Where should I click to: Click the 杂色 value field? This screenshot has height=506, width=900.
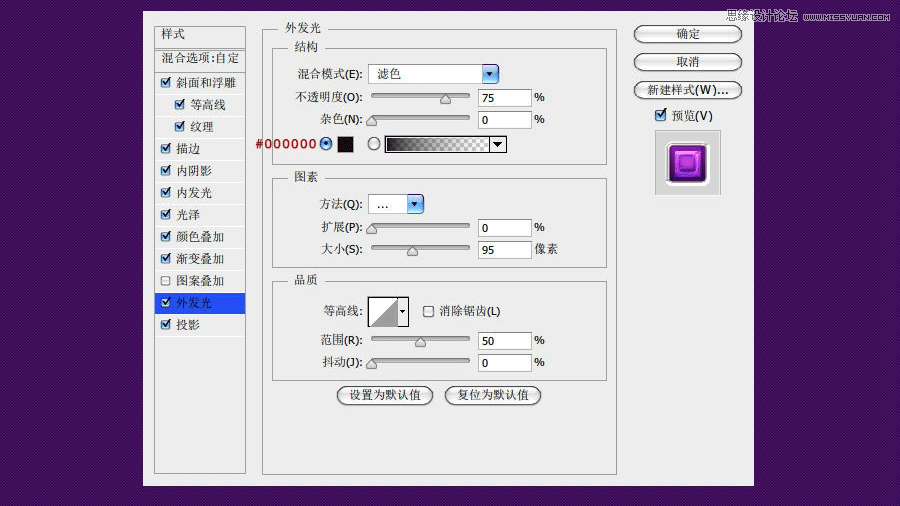point(505,120)
